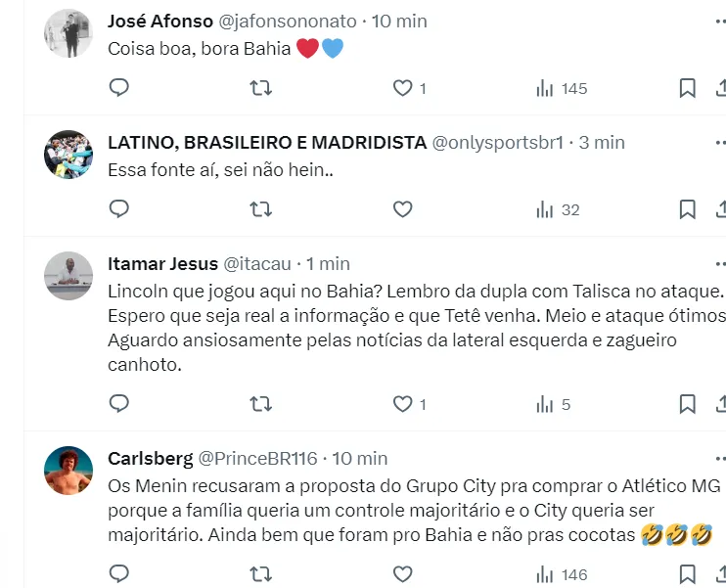The height and width of the screenshot is (588, 726).
Task: Click Itamar Jesus's profile avatar
Action: (x=68, y=276)
